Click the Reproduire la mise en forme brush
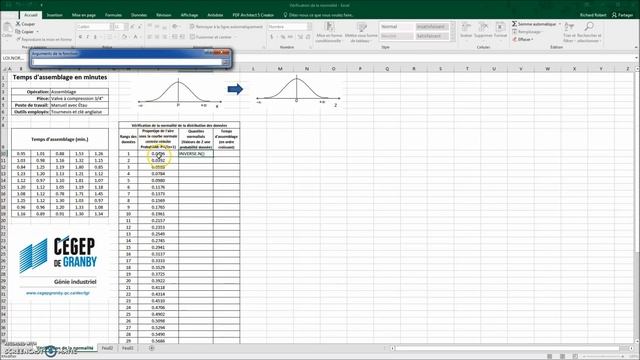Screen dimensions: 640x360 pos(18,40)
